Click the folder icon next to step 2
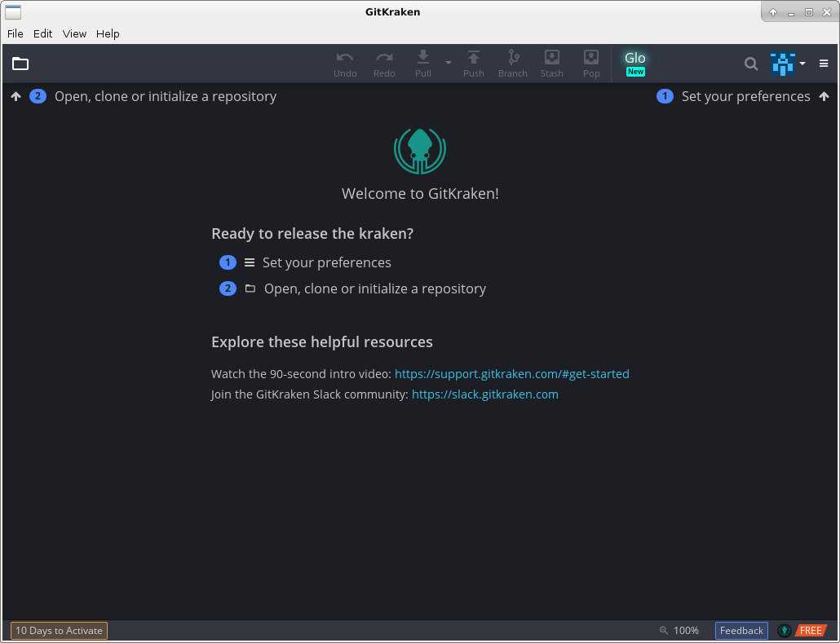Screen dimensions: 840x643 pos(250,288)
